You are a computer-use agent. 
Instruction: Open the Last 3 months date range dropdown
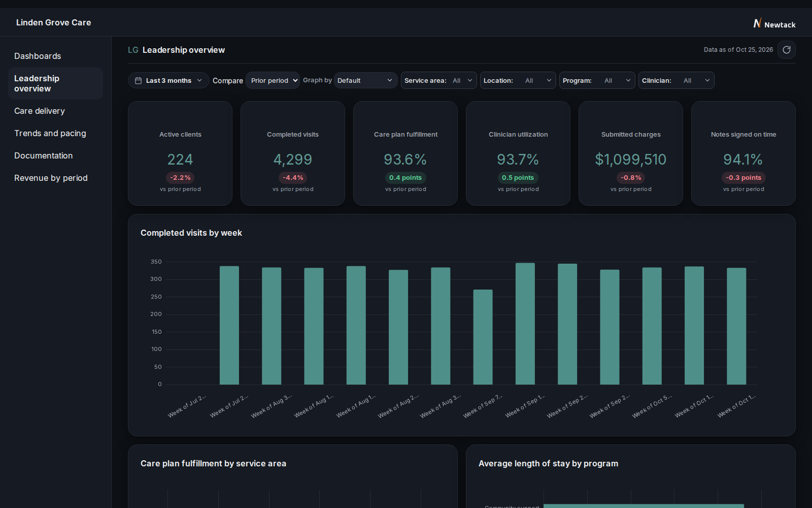coord(168,80)
